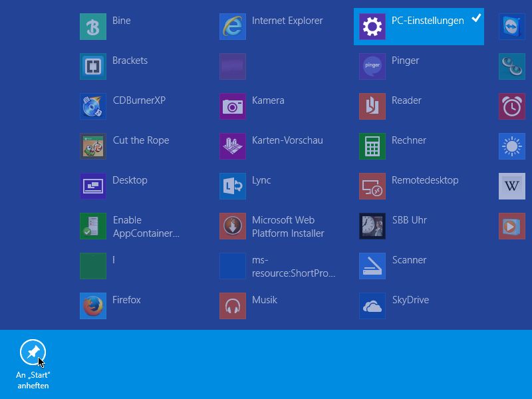
Task: Open the alarm clock app icon
Action: (512, 106)
